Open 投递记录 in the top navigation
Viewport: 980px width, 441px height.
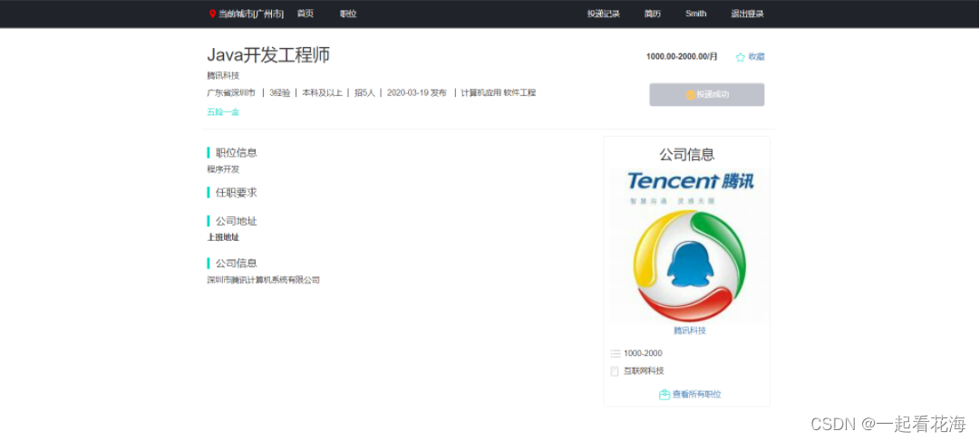coord(603,14)
